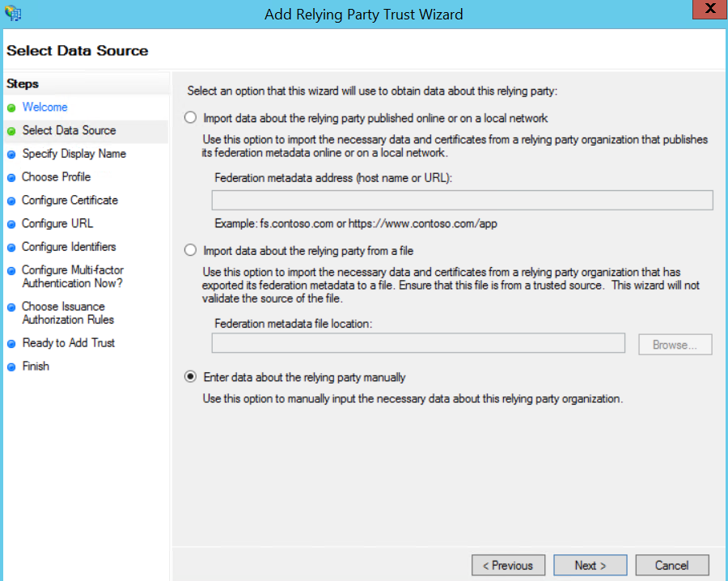Click the instruction text about obtaining data
This screenshot has height=581, width=728.
(372, 91)
